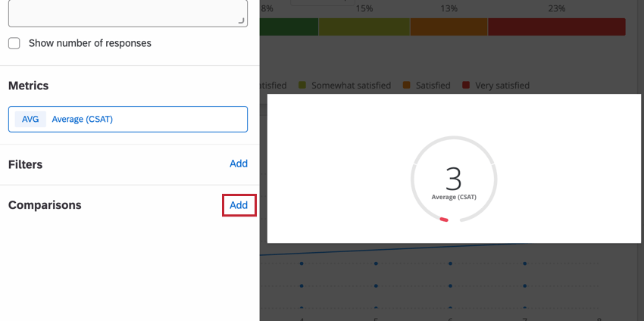Add a comparison in Comparisons section
This screenshot has width=644, height=321.
pyautogui.click(x=239, y=205)
